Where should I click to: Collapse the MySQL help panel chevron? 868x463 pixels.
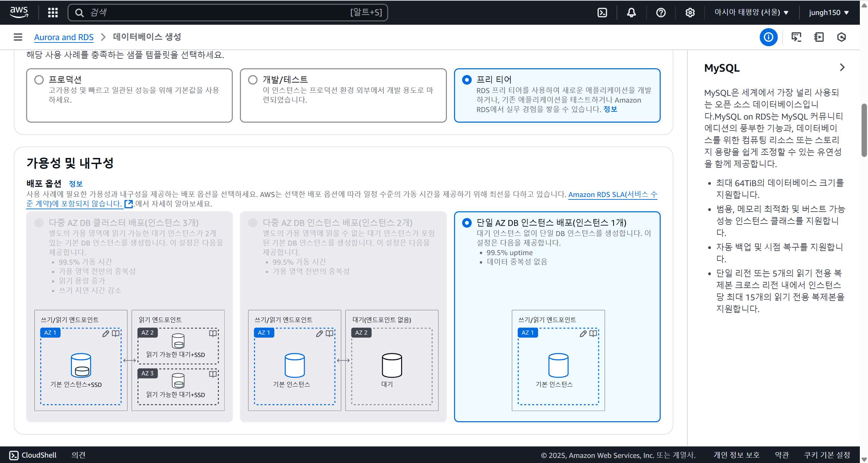(842, 67)
